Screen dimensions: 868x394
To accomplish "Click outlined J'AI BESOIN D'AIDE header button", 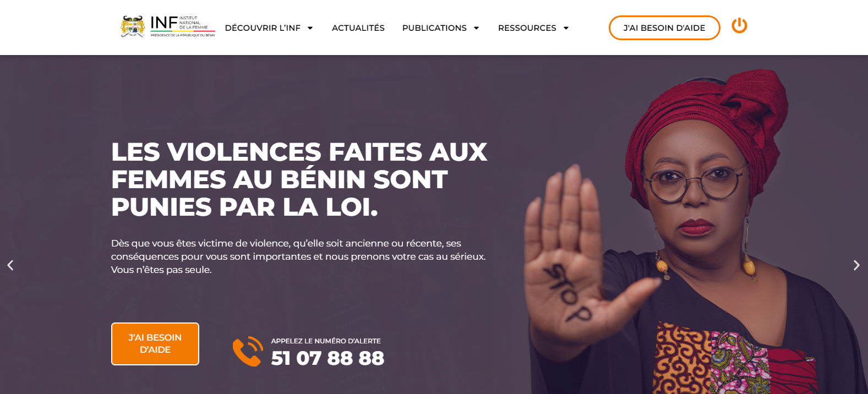I will pyautogui.click(x=664, y=28).
